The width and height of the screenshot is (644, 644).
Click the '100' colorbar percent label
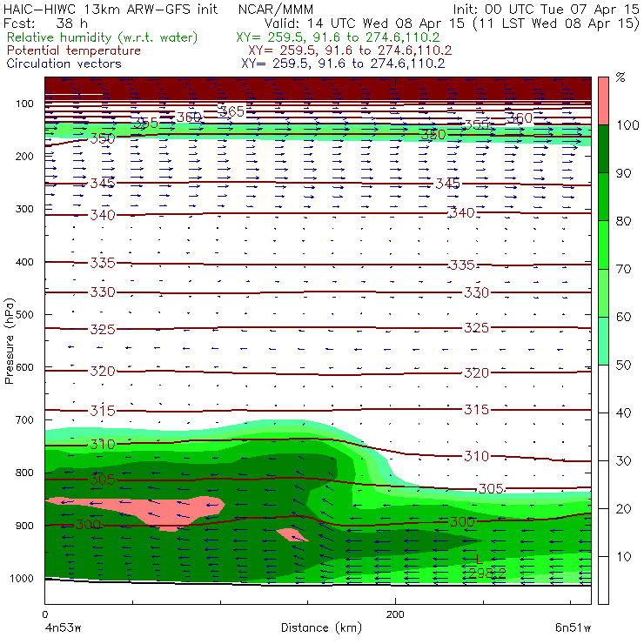coord(627,124)
